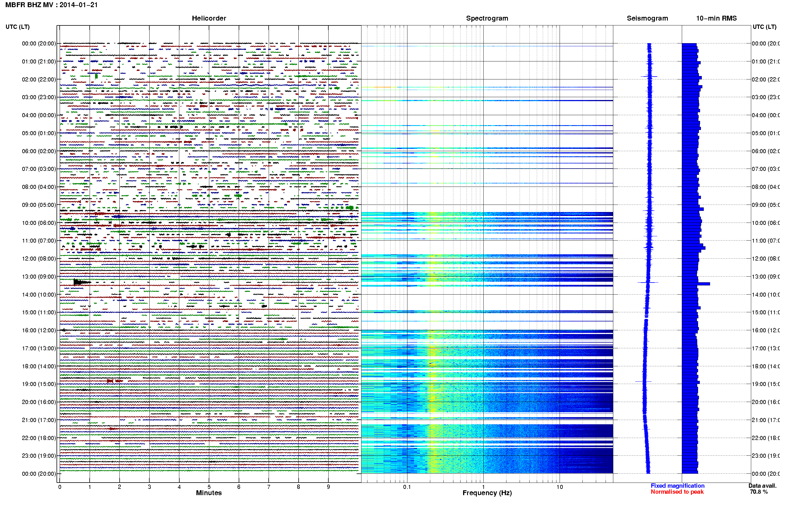Viewport: 812px width, 508px height.
Task: Click the plot title "MBFR BHZ MV : 2014-01-21"
Action: tap(51, 5)
